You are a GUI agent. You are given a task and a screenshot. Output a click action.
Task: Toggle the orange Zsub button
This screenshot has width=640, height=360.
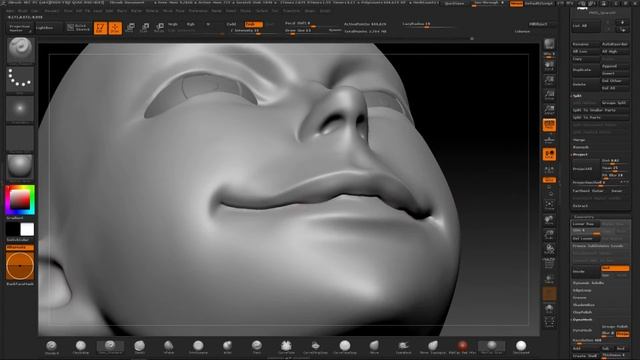(253, 24)
